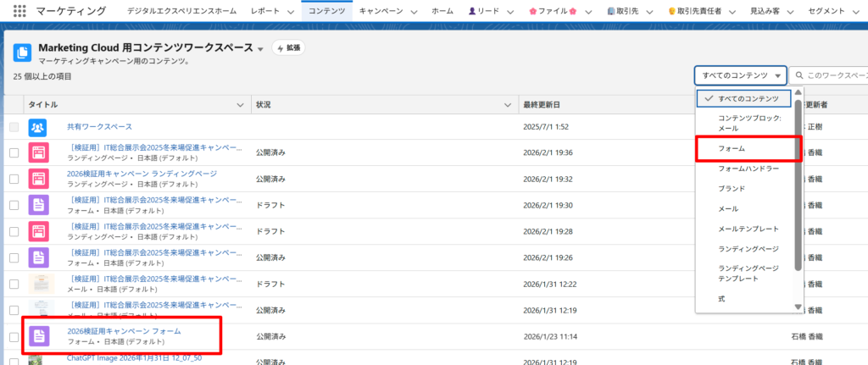
Task: Expand the セグメント tab chevron
Action: click(x=855, y=12)
